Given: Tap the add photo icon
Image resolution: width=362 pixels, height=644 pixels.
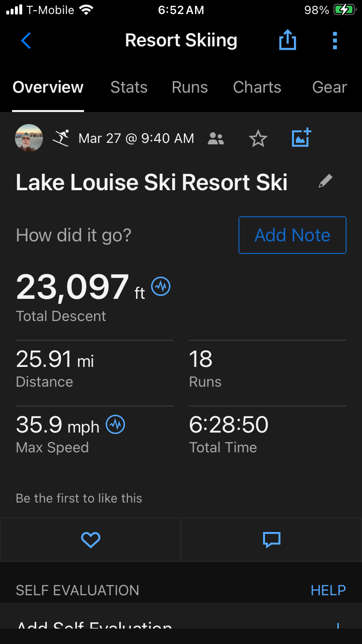Looking at the screenshot, I should pyautogui.click(x=302, y=138).
